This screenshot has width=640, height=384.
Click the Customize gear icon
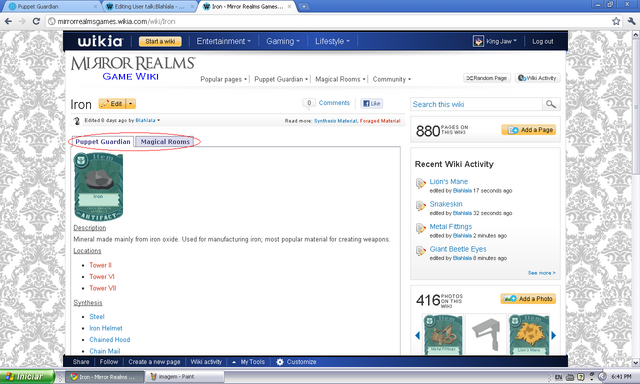pos(280,362)
